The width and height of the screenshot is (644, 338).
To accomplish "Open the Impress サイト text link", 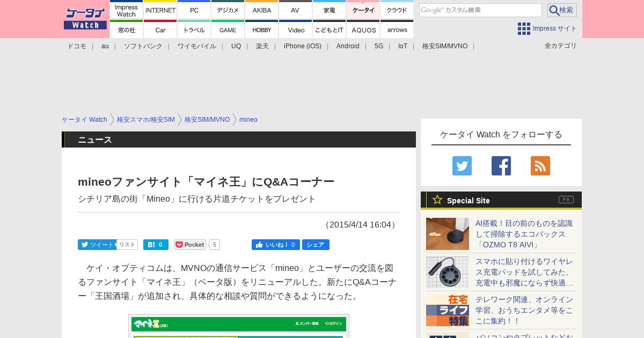I will point(554,28).
